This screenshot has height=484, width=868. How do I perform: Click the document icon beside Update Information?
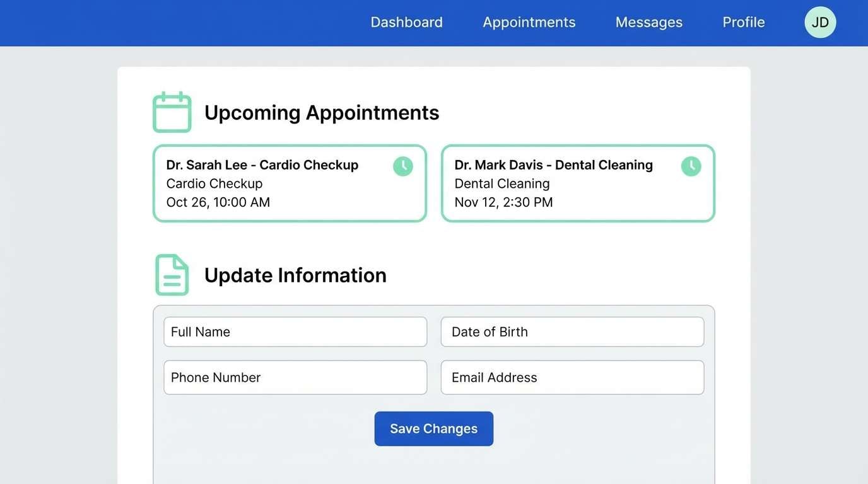(x=171, y=274)
